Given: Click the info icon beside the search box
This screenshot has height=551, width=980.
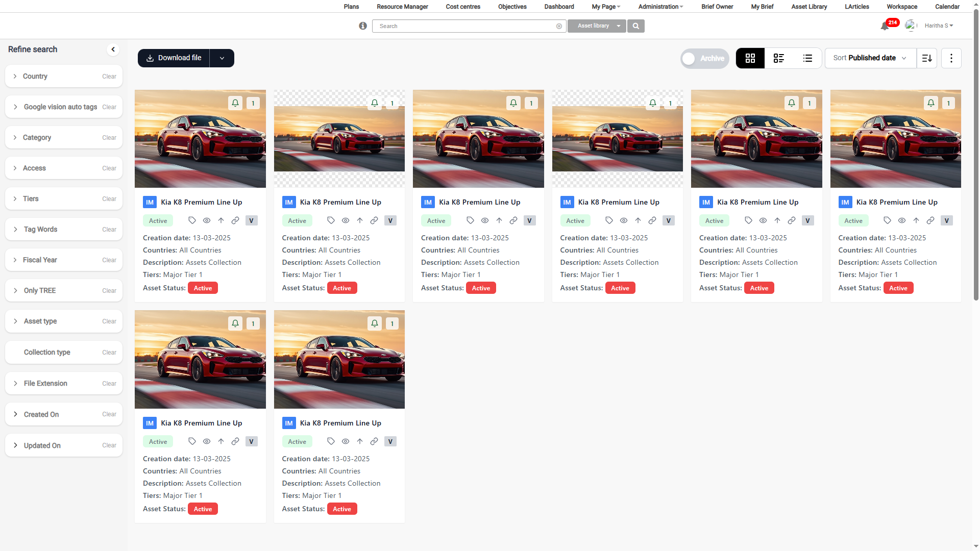Looking at the screenshot, I should (x=363, y=26).
